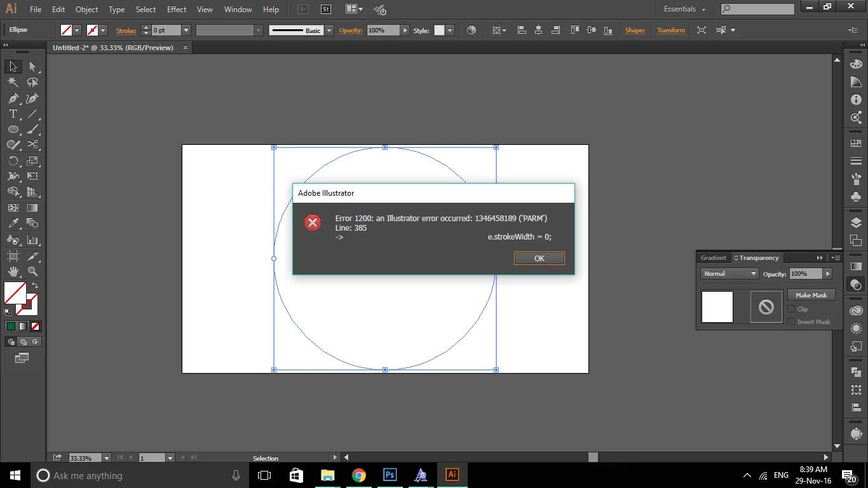Viewport: 868px width, 488px height.
Task: Set paint mode to Color
Action: 11,326
